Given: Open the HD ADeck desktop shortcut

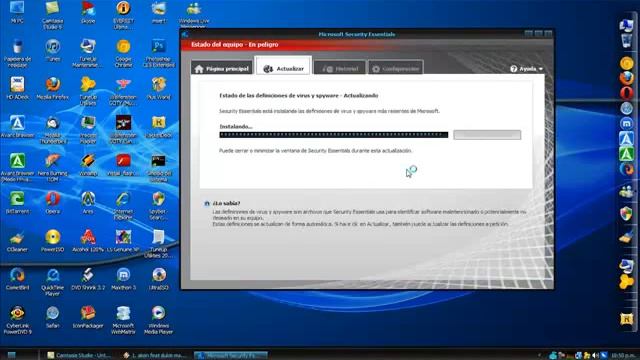Looking at the screenshot, I should [x=17, y=88].
